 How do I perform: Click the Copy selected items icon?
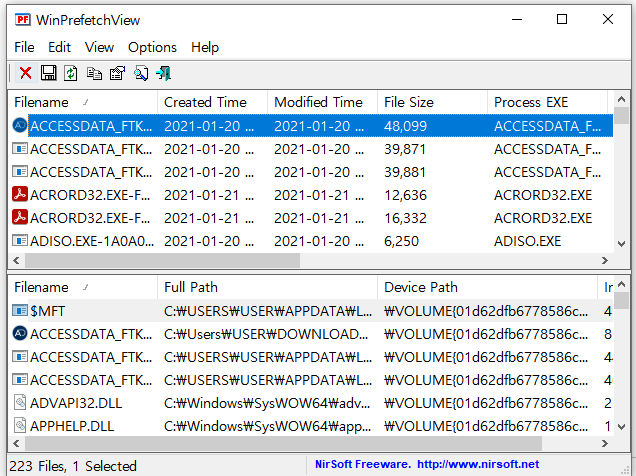coord(94,73)
